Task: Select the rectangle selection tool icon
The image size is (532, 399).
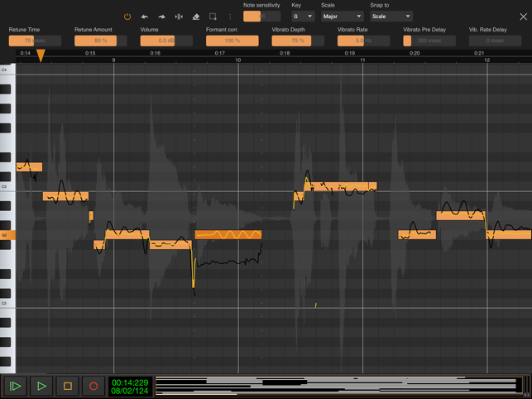Action: [213, 17]
